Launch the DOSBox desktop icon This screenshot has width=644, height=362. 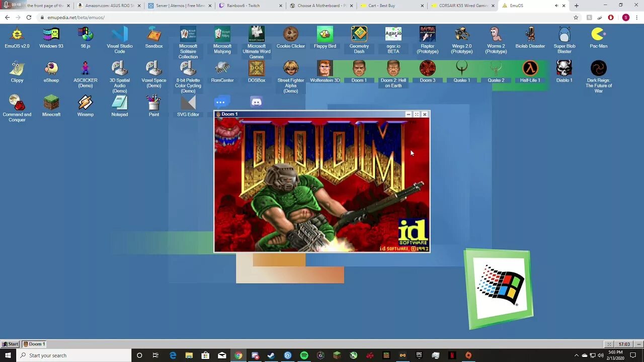coord(257,72)
